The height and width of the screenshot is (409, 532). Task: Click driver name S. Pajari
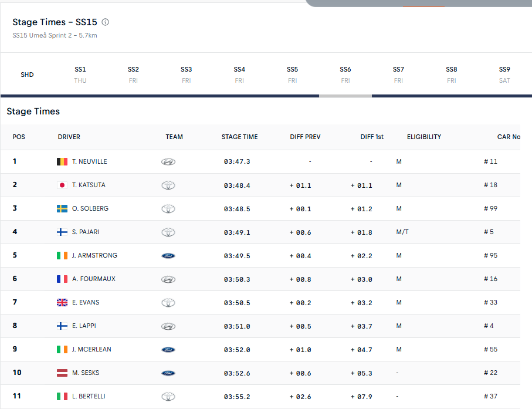pyautogui.click(x=85, y=232)
